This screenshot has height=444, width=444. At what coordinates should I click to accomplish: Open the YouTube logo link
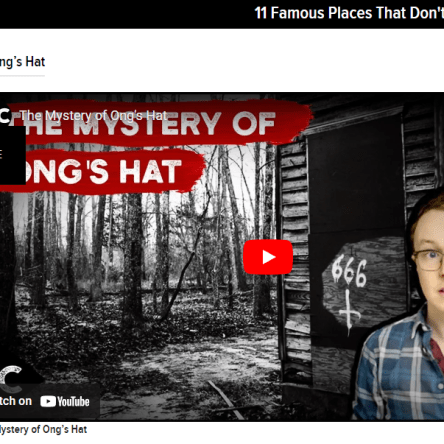[x=65, y=402]
